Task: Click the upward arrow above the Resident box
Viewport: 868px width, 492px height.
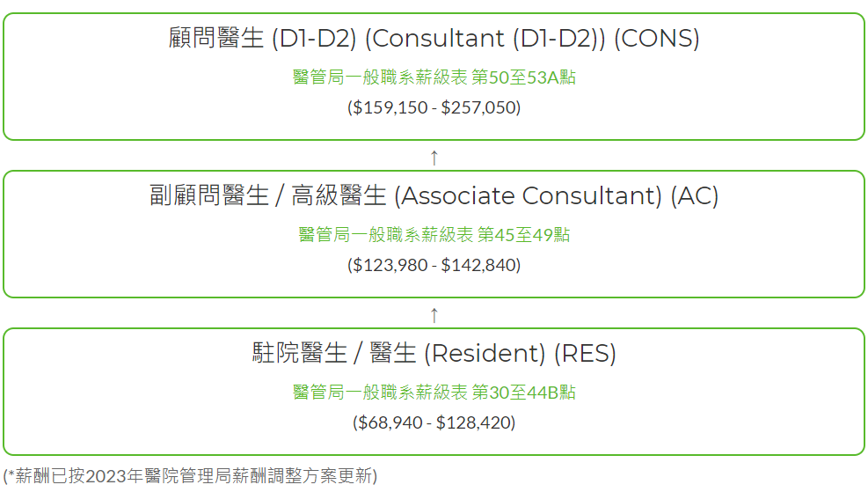Action: point(434,315)
